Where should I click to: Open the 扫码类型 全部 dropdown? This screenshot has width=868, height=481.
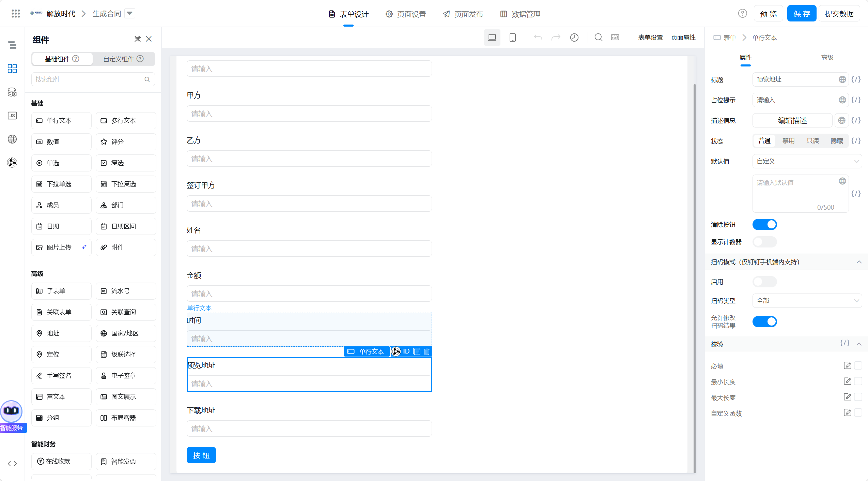click(x=807, y=301)
